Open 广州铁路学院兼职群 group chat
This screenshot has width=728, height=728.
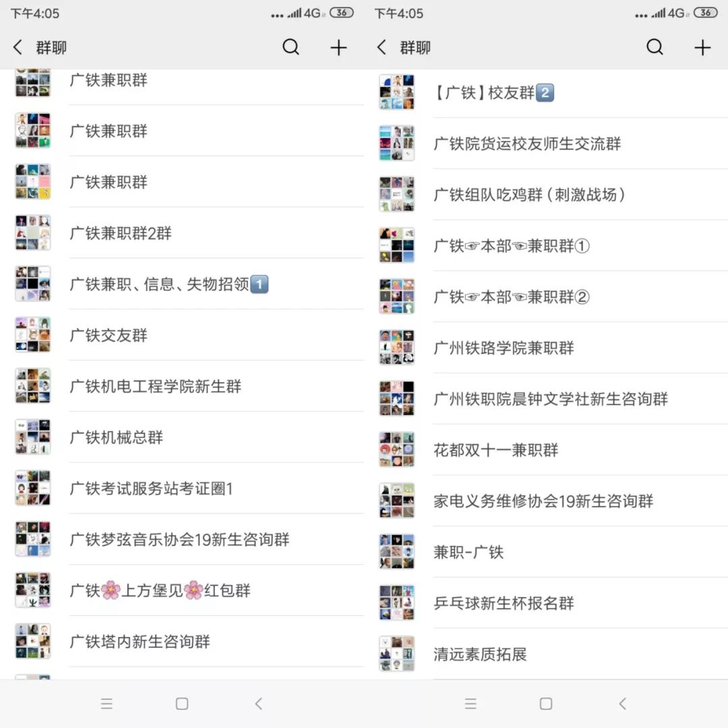coord(546,348)
